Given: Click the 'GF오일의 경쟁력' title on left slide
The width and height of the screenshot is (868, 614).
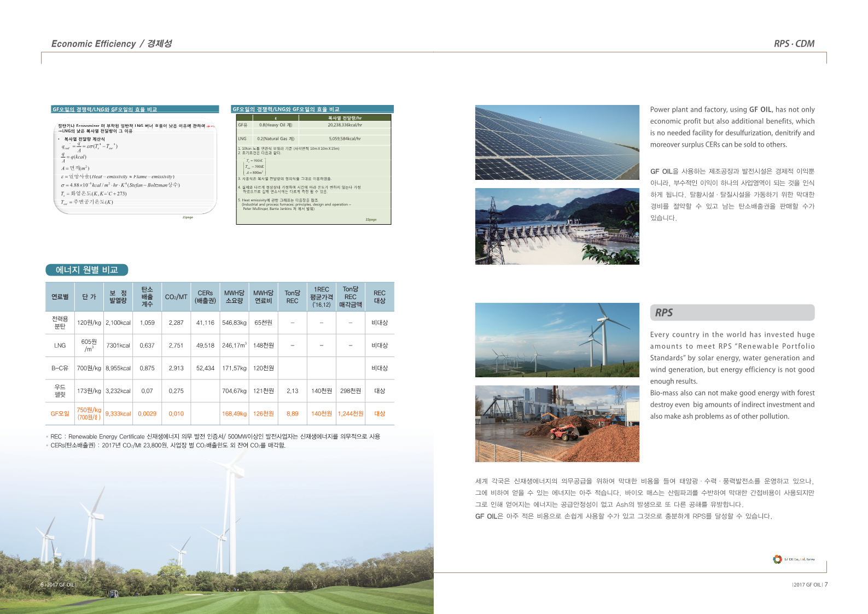Looking at the screenshot, I should [x=104, y=109].
